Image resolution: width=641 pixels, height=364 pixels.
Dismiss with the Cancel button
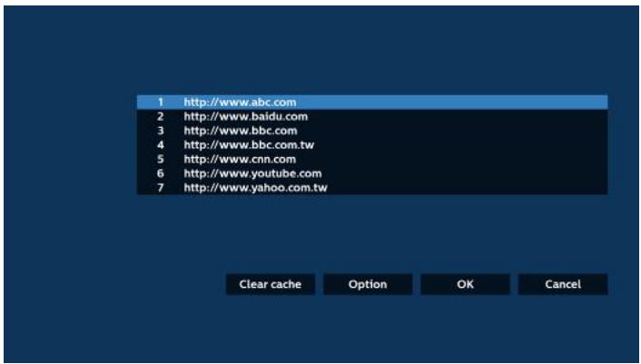(x=563, y=284)
